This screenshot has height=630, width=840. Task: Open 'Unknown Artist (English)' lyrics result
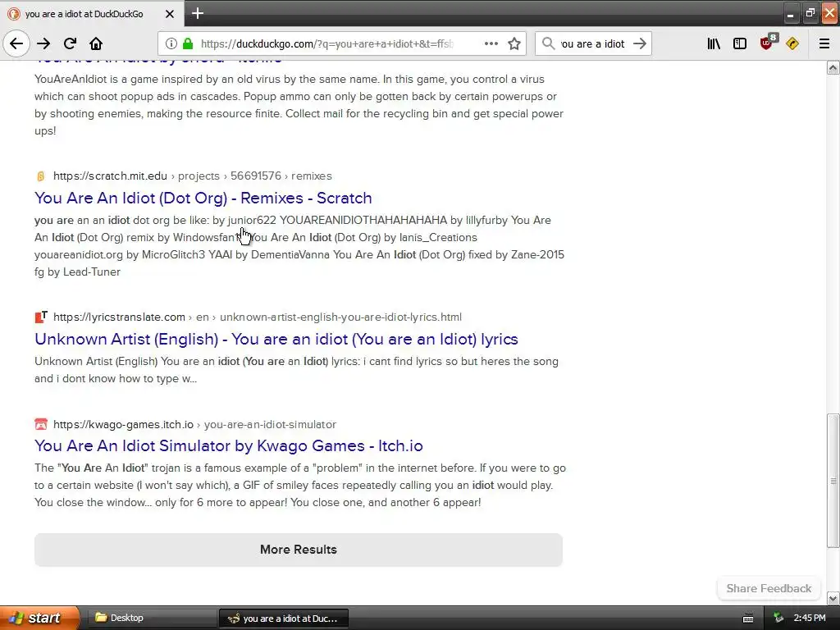coord(276,339)
